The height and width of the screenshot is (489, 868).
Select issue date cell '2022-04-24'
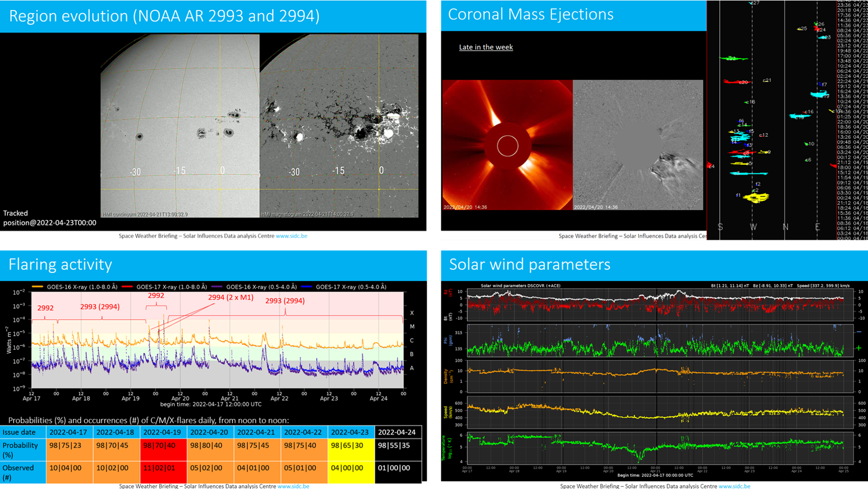[x=399, y=432]
